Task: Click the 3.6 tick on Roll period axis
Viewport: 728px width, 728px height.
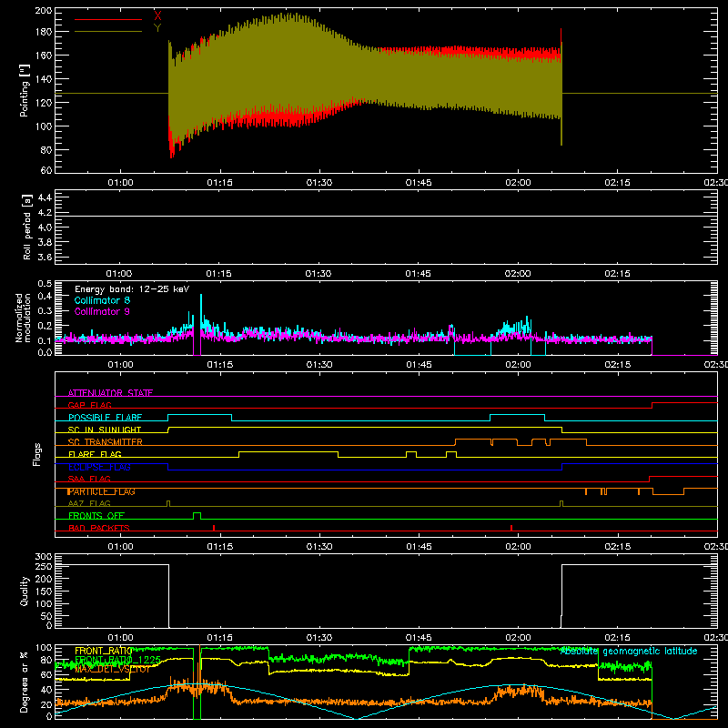Action: tap(45, 258)
